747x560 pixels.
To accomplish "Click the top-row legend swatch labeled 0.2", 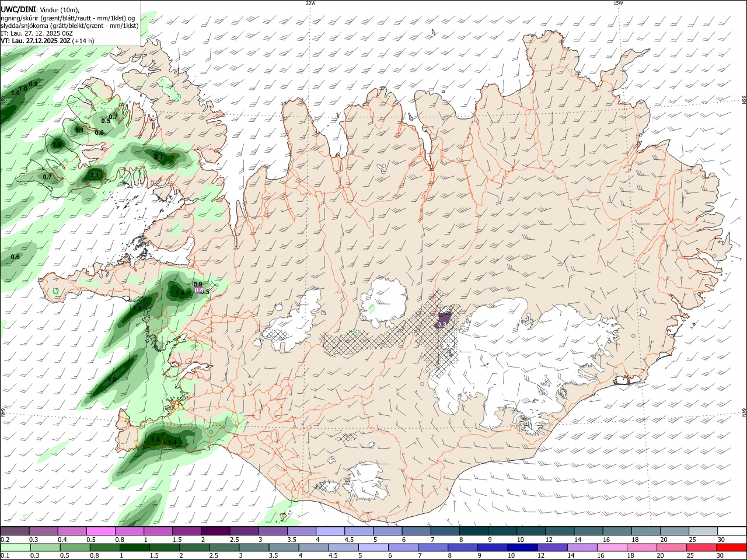I will point(15,531).
